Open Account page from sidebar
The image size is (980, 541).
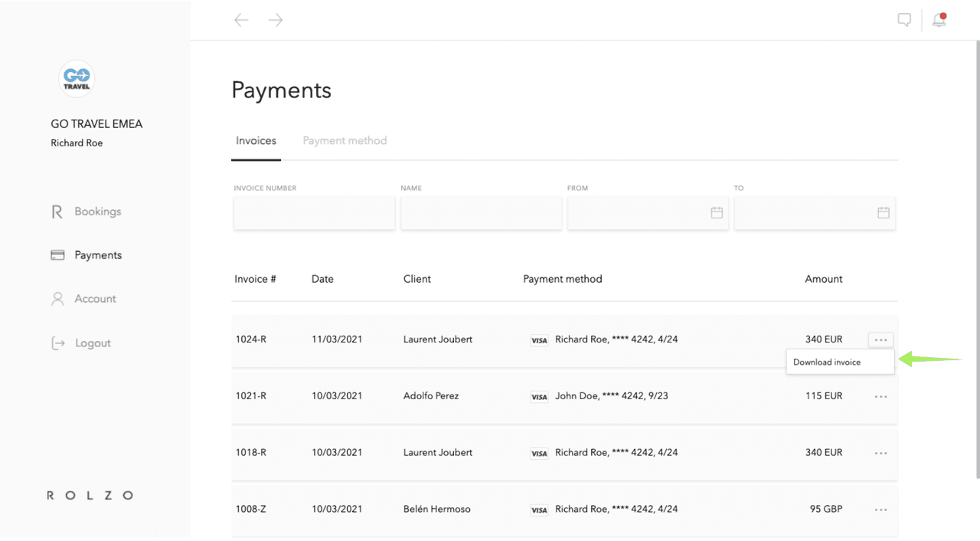95,299
